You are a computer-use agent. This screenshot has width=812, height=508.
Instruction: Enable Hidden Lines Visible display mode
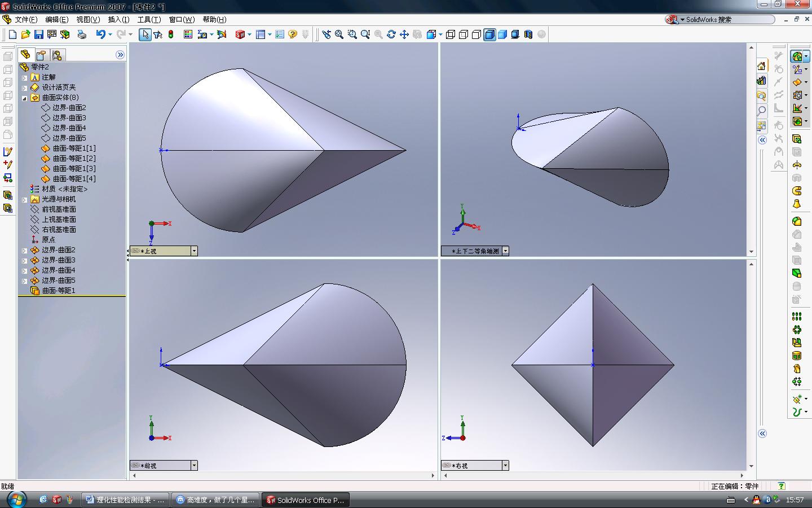[x=464, y=34]
